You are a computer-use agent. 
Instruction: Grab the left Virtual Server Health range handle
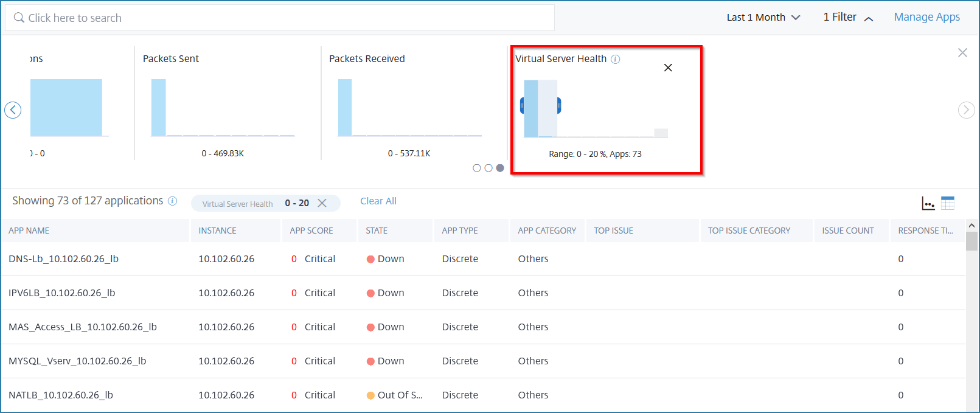coord(522,106)
